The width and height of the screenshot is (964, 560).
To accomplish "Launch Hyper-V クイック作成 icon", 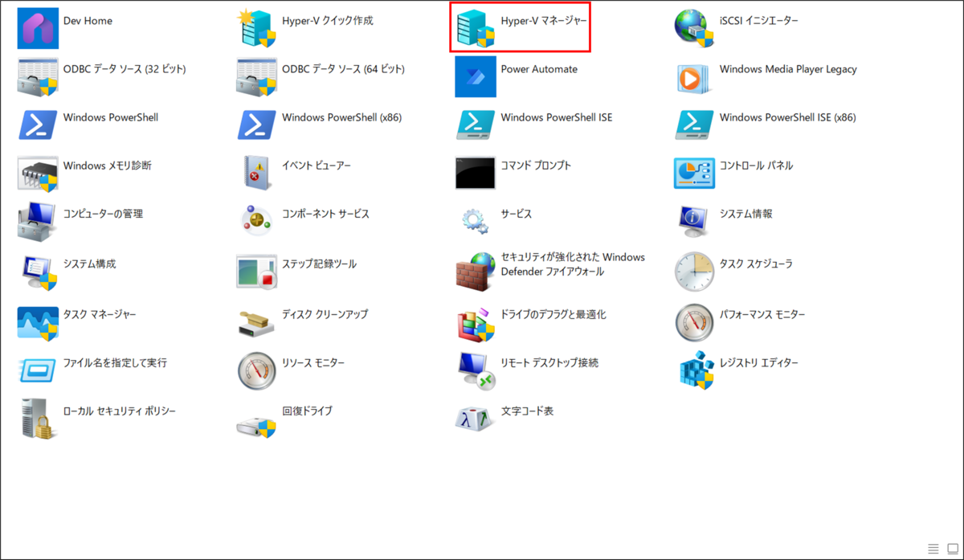I will tap(256, 28).
